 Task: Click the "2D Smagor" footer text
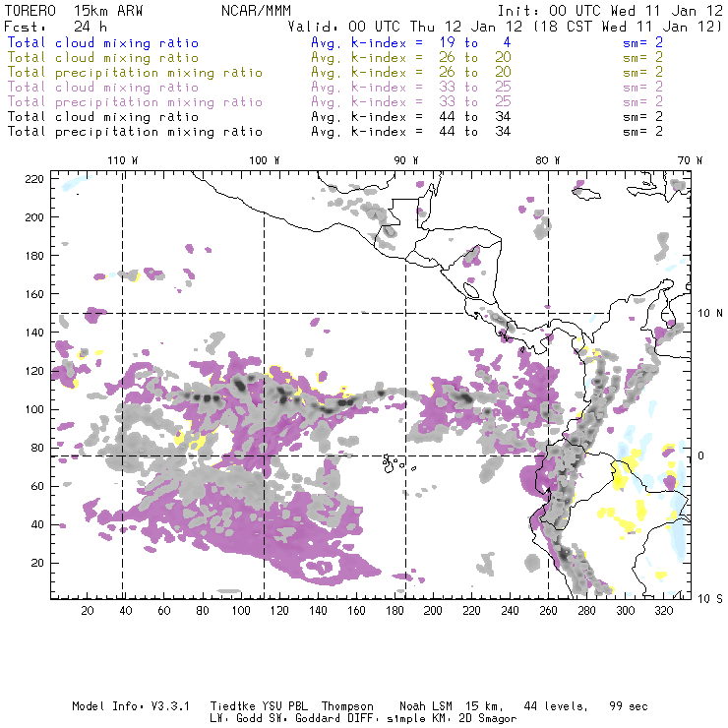(488, 719)
